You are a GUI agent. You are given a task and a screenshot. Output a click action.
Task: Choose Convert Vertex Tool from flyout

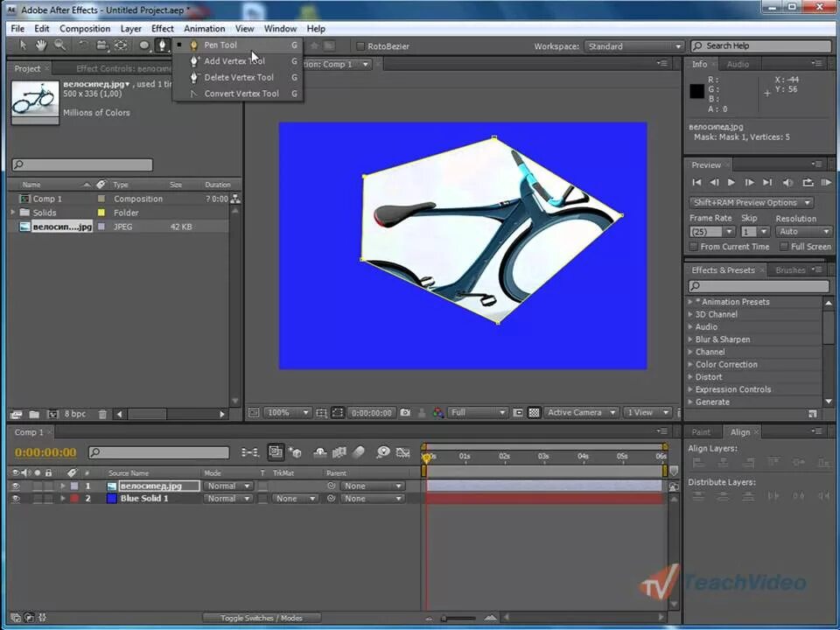click(x=241, y=94)
